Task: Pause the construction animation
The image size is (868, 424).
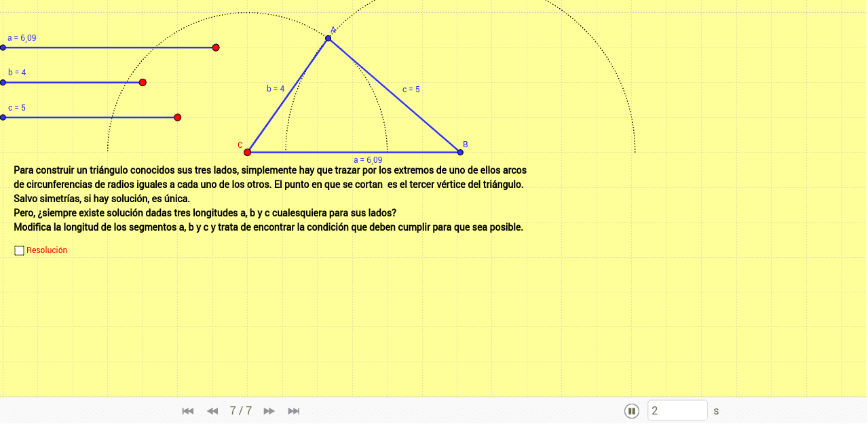Action: pyautogui.click(x=632, y=411)
